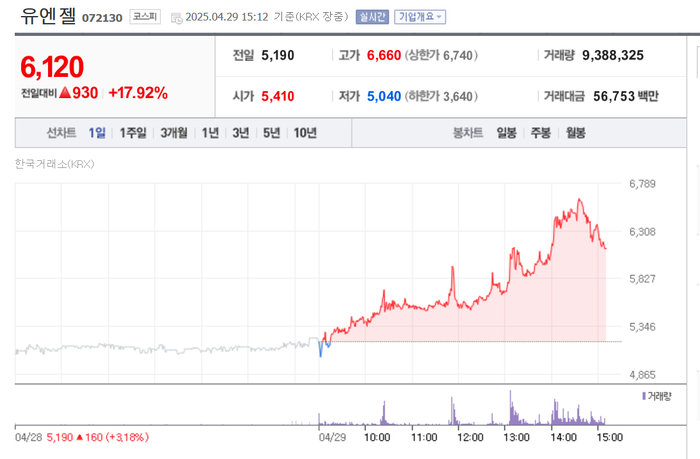Click the up-arrow triangle beside 930
The image size is (700, 459).
coord(65,93)
